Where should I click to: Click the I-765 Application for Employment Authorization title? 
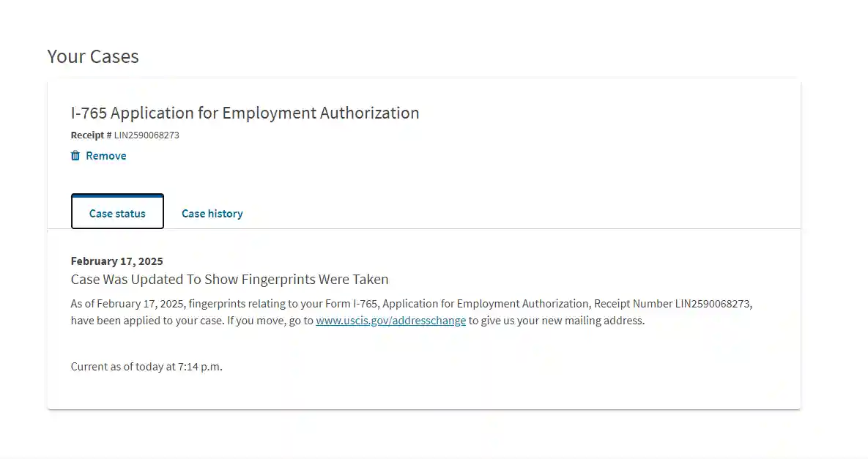pos(245,113)
